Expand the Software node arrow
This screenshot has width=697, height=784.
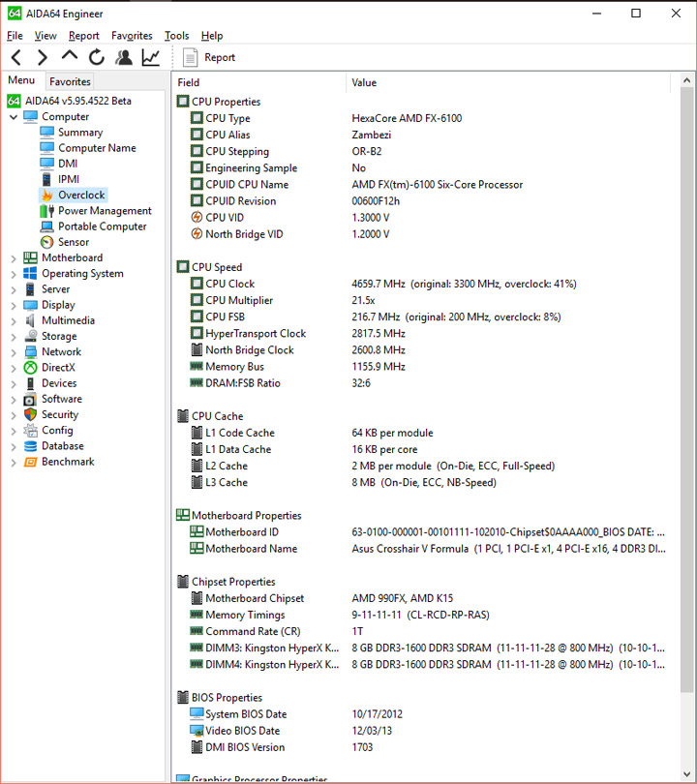click(14, 400)
